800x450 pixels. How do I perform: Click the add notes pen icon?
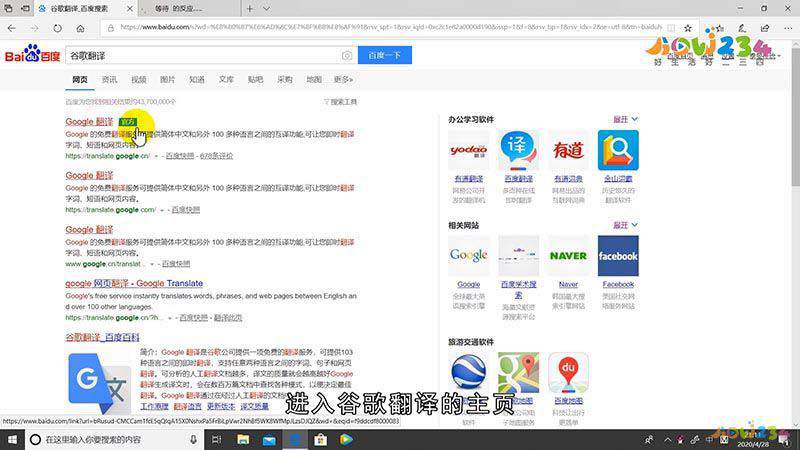click(742, 28)
